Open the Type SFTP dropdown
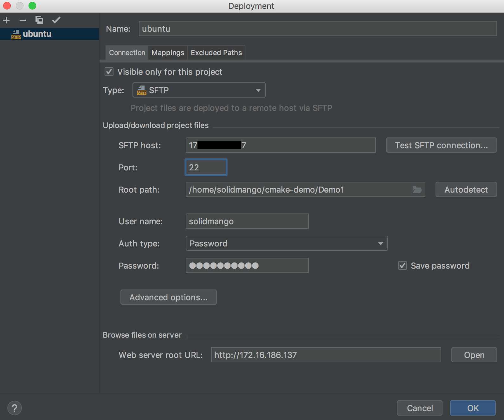 click(199, 90)
